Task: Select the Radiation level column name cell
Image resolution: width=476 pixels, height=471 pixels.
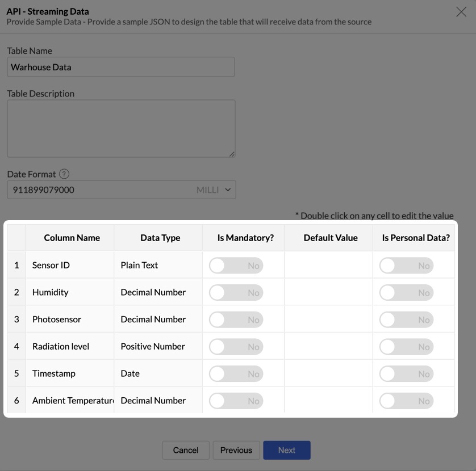Action: 70,346
